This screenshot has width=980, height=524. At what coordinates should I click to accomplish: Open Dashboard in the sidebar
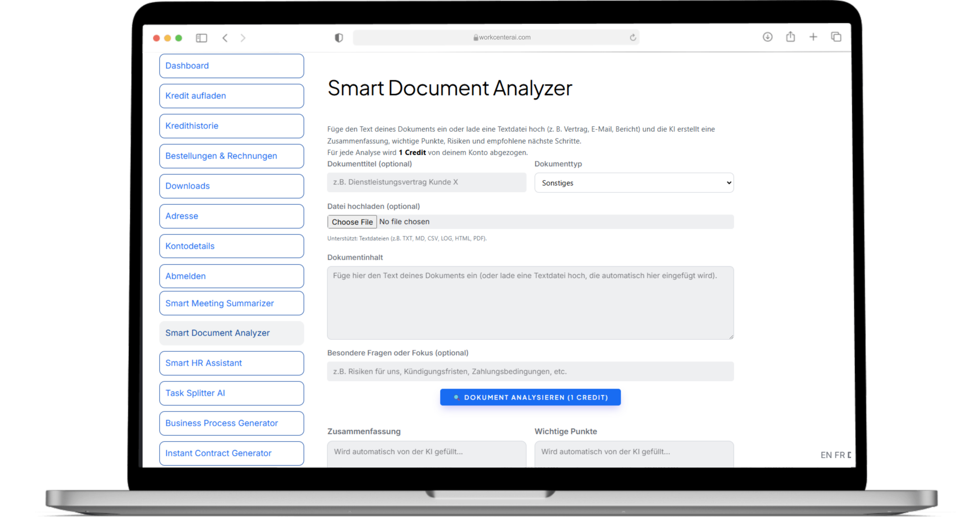point(231,66)
